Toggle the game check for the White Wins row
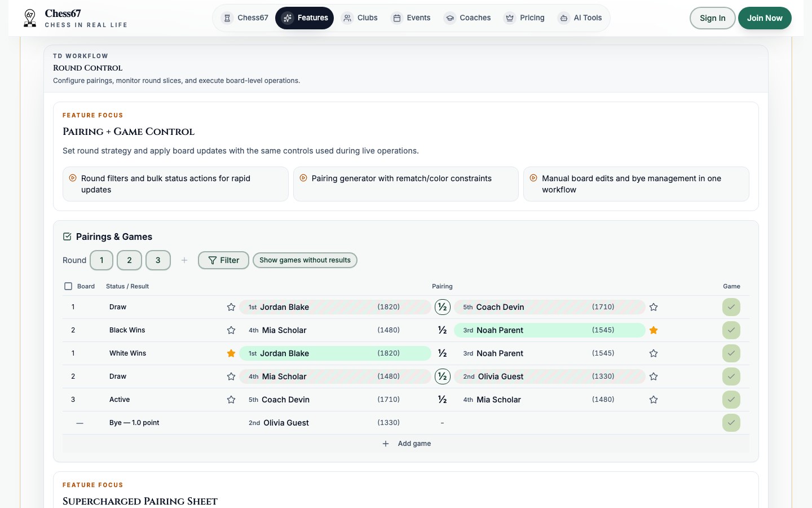 pyautogui.click(x=731, y=353)
